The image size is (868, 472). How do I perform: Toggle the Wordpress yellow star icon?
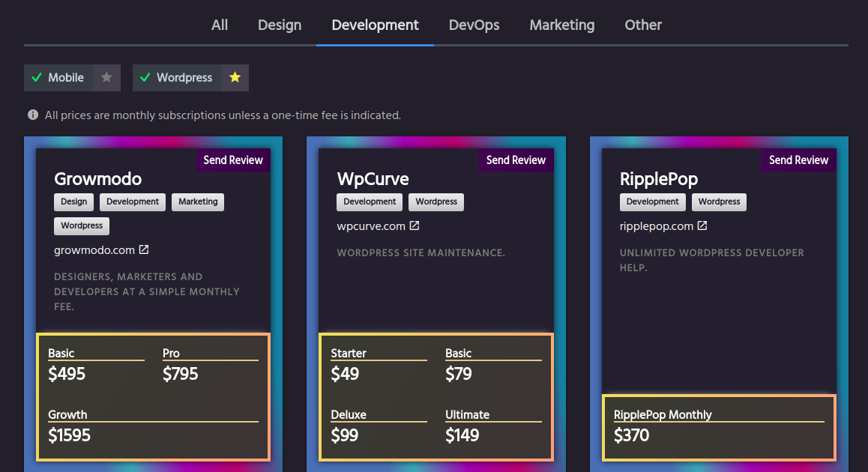[235, 77]
